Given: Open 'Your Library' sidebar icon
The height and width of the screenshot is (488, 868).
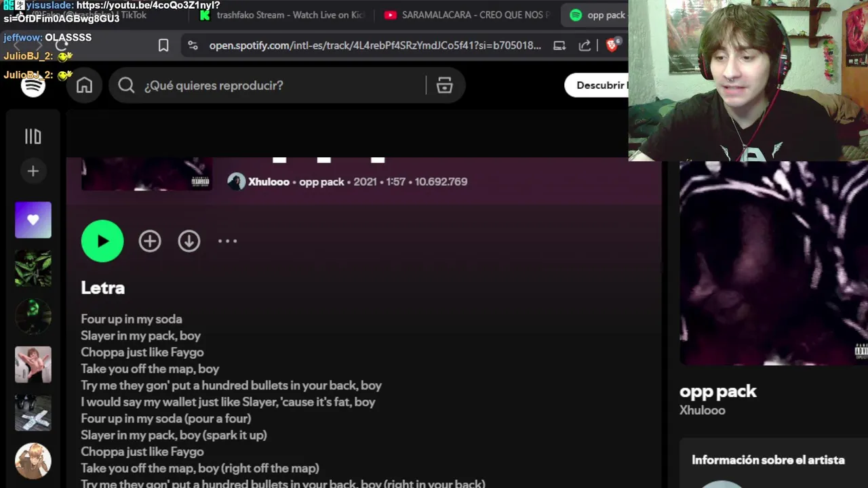Looking at the screenshot, I should coord(33,137).
